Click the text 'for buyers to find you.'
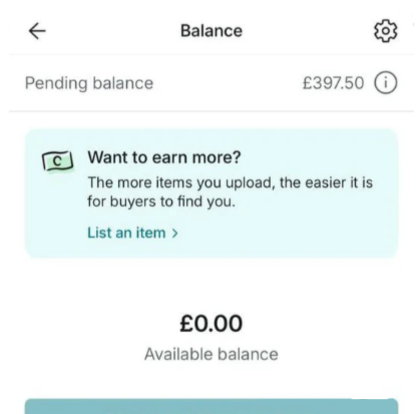The height and width of the screenshot is (414, 416). [x=161, y=201]
